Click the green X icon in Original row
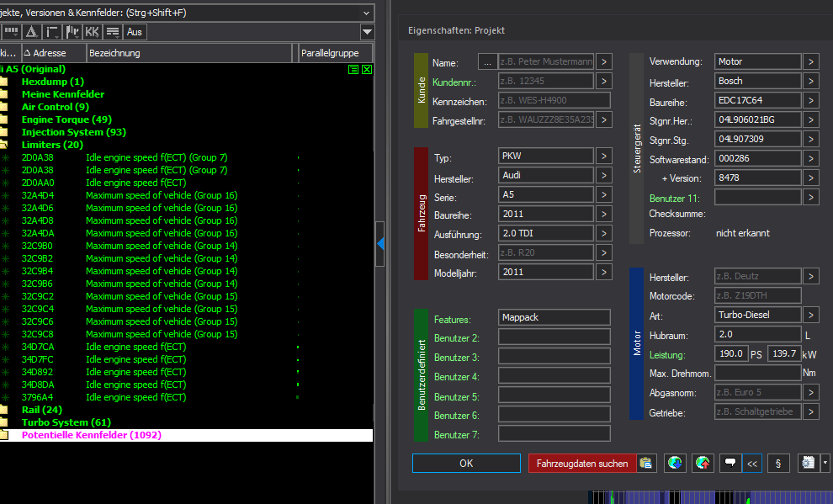 367,69
